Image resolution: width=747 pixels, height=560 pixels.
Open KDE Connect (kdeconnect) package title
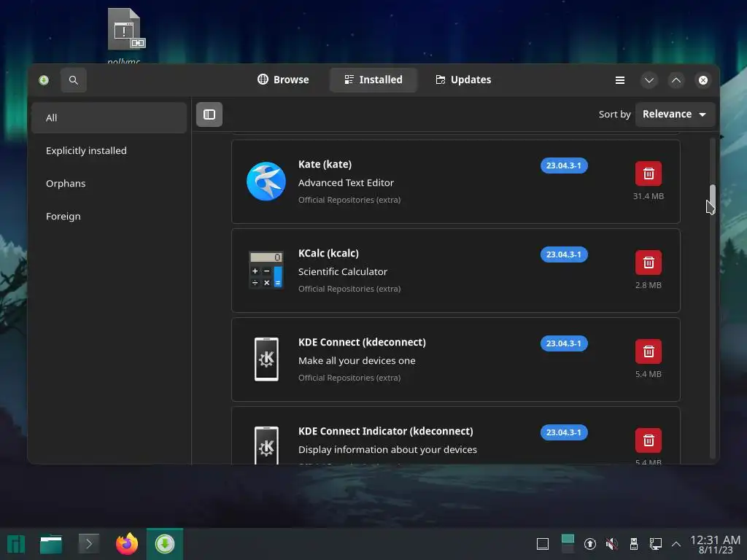click(x=362, y=343)
